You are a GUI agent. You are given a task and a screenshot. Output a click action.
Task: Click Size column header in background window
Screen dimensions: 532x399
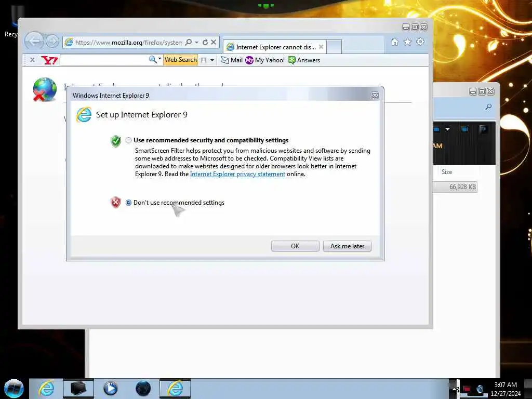point(447,171)
